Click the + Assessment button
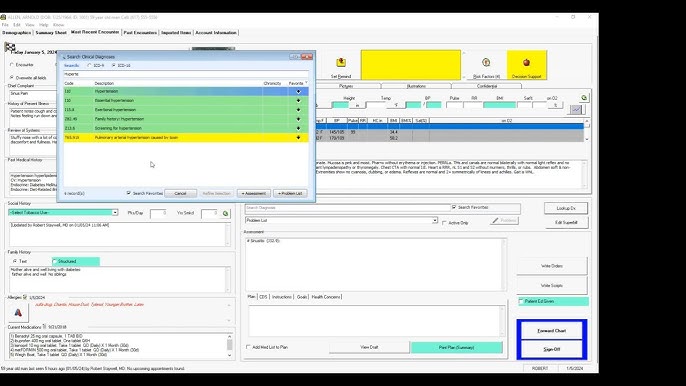The width and height of the screenshot is (686, 386). (254, 193)
